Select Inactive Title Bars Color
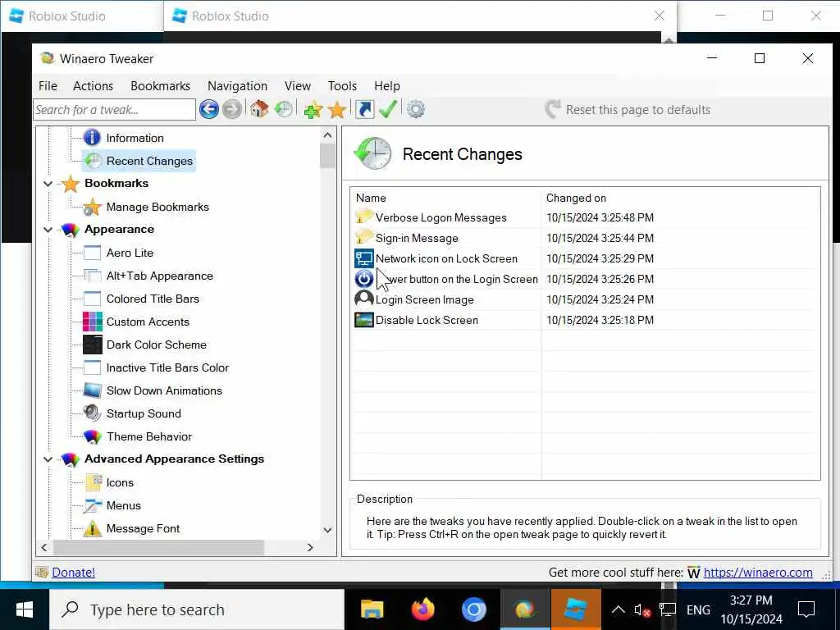 pyautogui.click(x=167, y=367)
